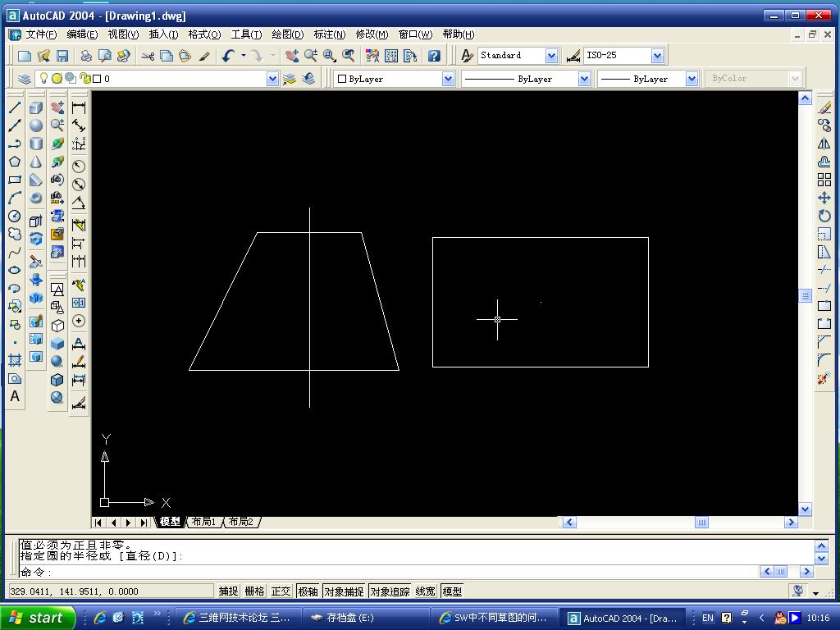Open the Standard text style dropdown

pos(551,56)
